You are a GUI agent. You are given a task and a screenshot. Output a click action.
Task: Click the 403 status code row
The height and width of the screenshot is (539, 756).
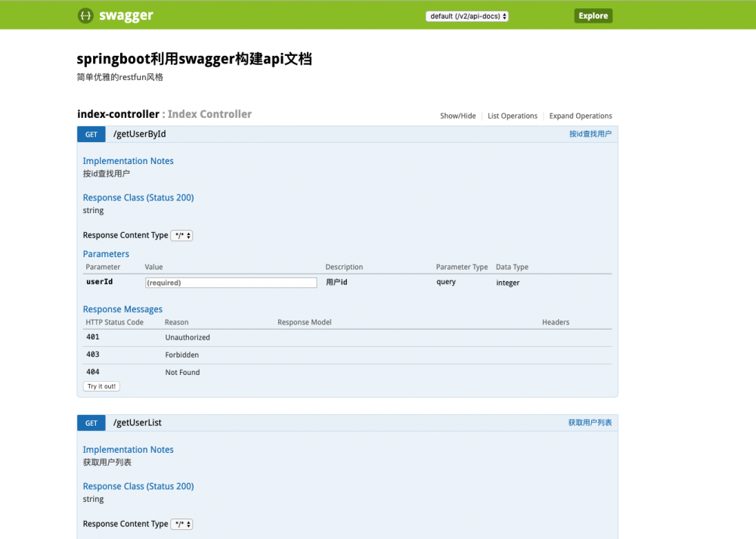click(347, 355)
